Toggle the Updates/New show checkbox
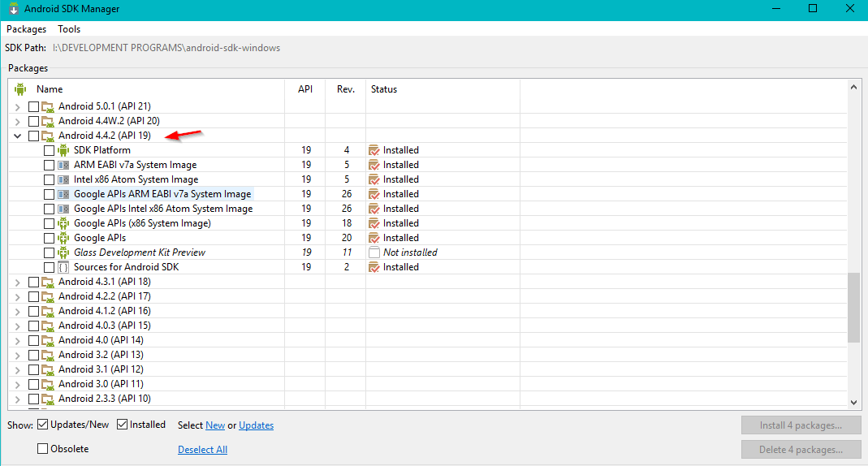The width and height of the screenshot is (868, 466). click(x=42, y=425)
